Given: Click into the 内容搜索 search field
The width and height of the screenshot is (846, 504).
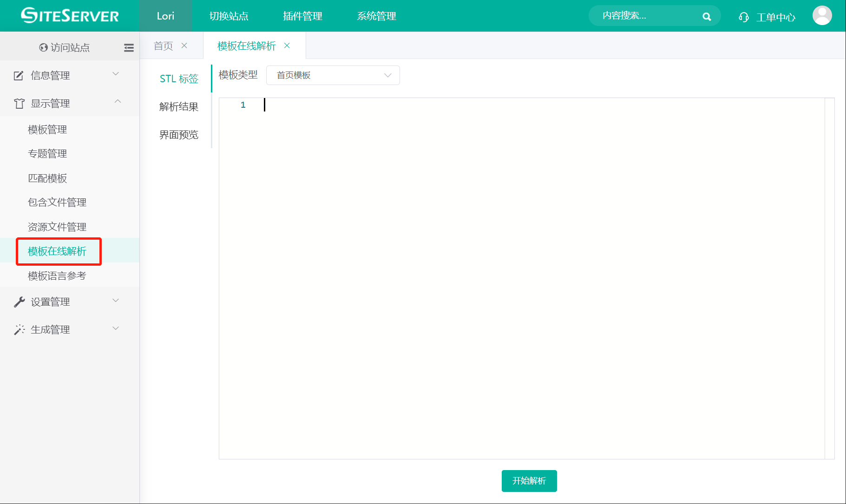Looking at the screenshot, I should (648, 16).
